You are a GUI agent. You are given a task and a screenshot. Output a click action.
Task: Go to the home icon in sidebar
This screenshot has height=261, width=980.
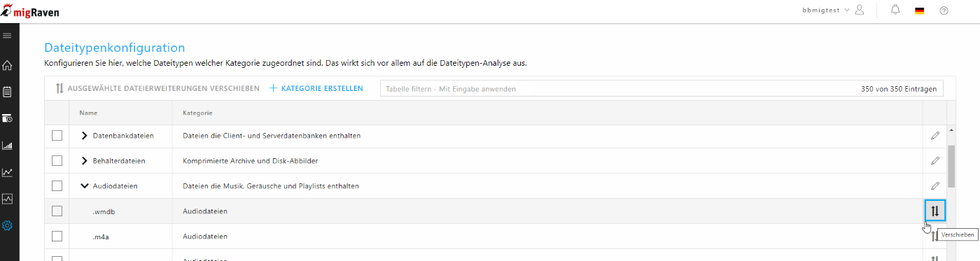tap(8, 65)
